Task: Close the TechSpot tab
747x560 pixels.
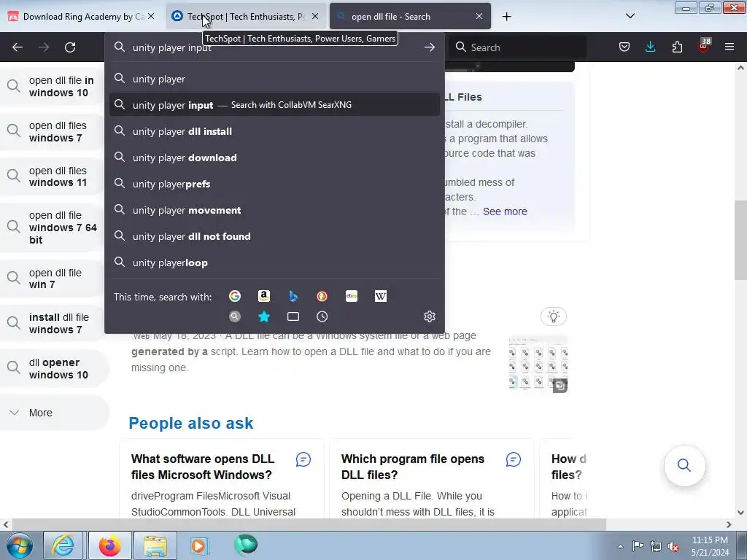Action: pos(315,16)
